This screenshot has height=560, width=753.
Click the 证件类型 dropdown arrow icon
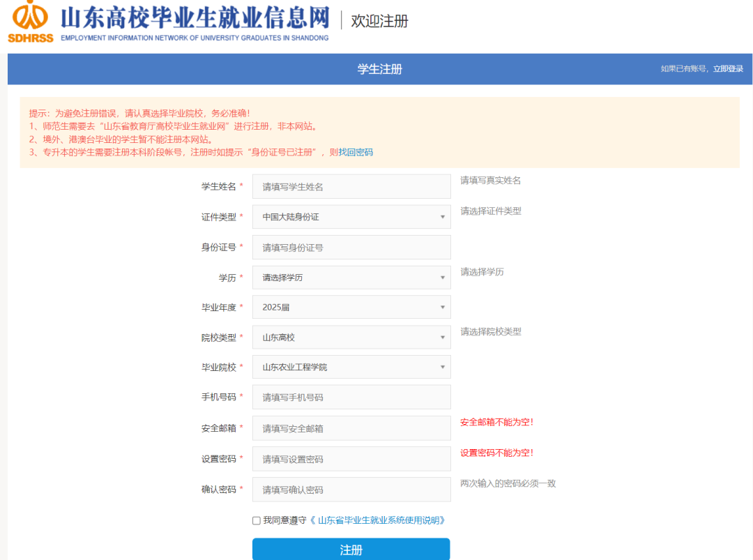[442, 217]
